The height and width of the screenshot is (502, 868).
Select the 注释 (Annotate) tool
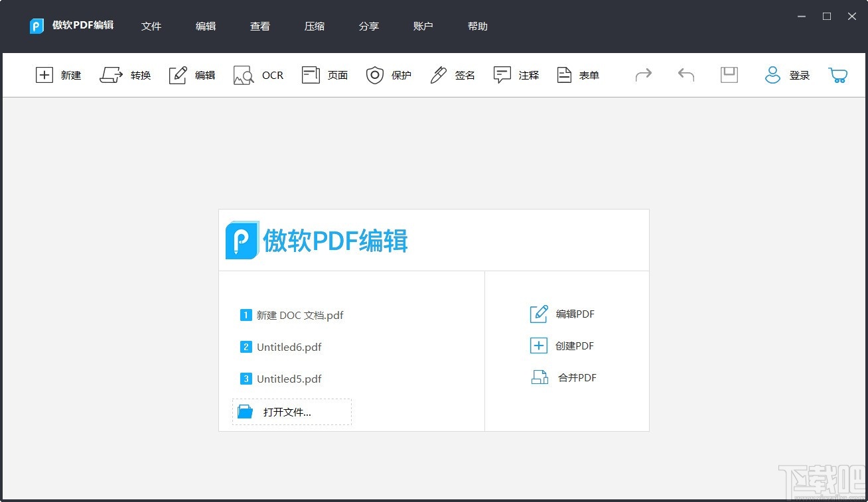(516, 75)
